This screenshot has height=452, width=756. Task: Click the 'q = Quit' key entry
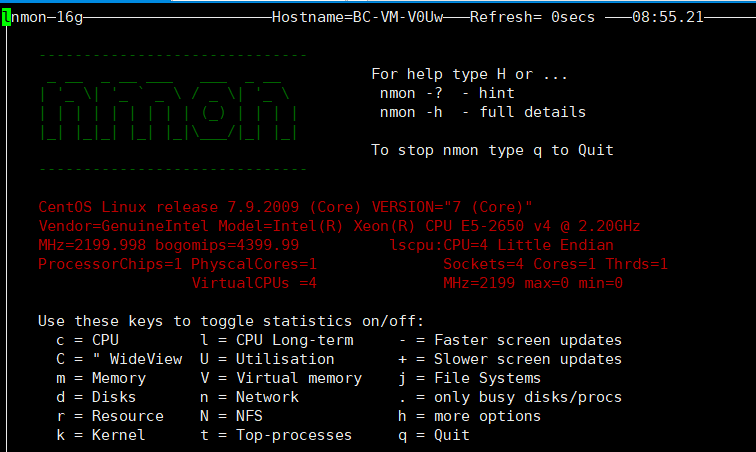[x=434, y=435]
